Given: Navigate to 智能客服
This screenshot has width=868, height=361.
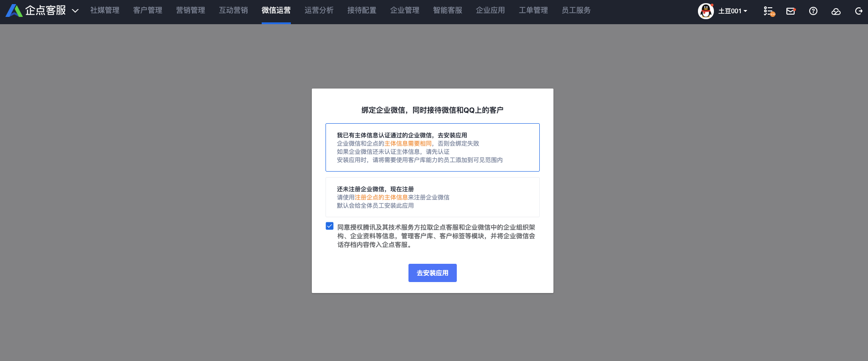Looking at the screenshot, I should 448,10.
